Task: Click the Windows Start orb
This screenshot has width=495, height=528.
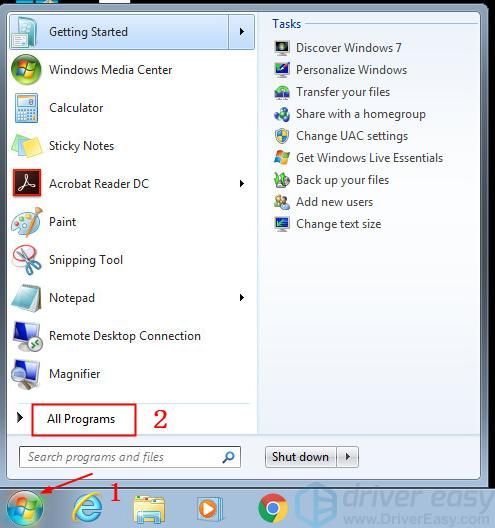Action: 25,509
